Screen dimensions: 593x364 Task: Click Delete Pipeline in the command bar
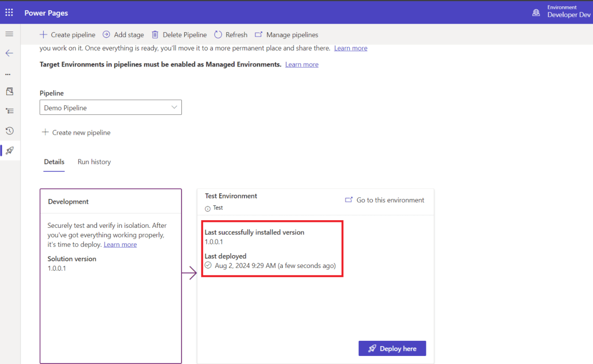point(179,34)
